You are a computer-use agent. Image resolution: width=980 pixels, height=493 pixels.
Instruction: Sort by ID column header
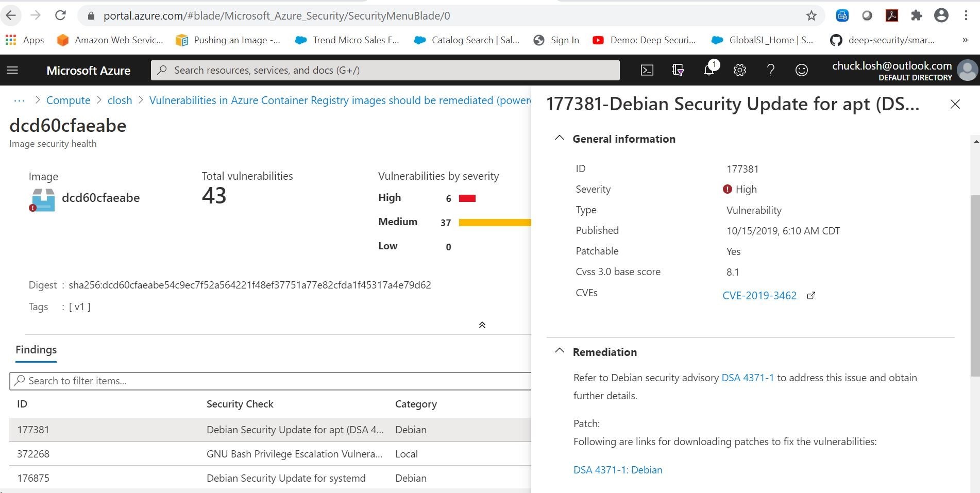[22, 404]
